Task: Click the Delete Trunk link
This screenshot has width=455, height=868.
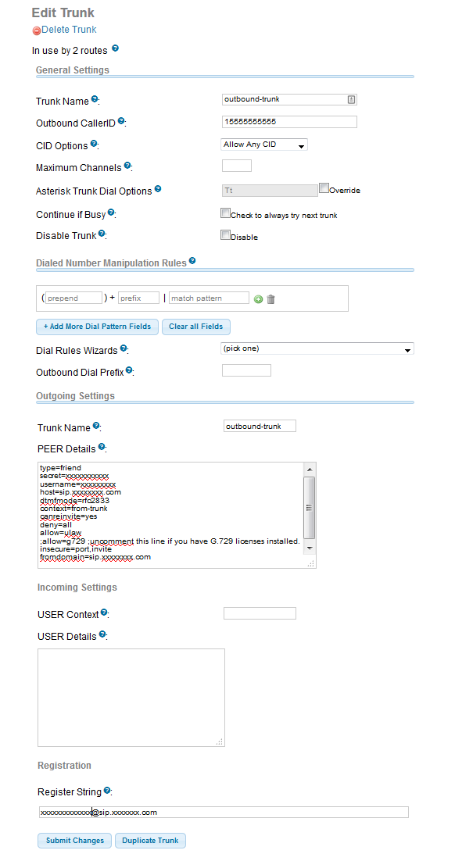Action: [69, 30]
